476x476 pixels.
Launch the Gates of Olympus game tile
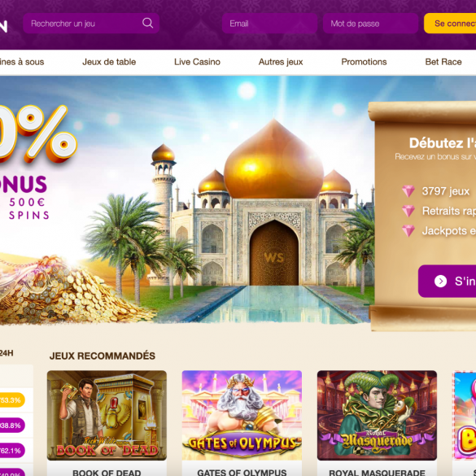tap(242, 415)
